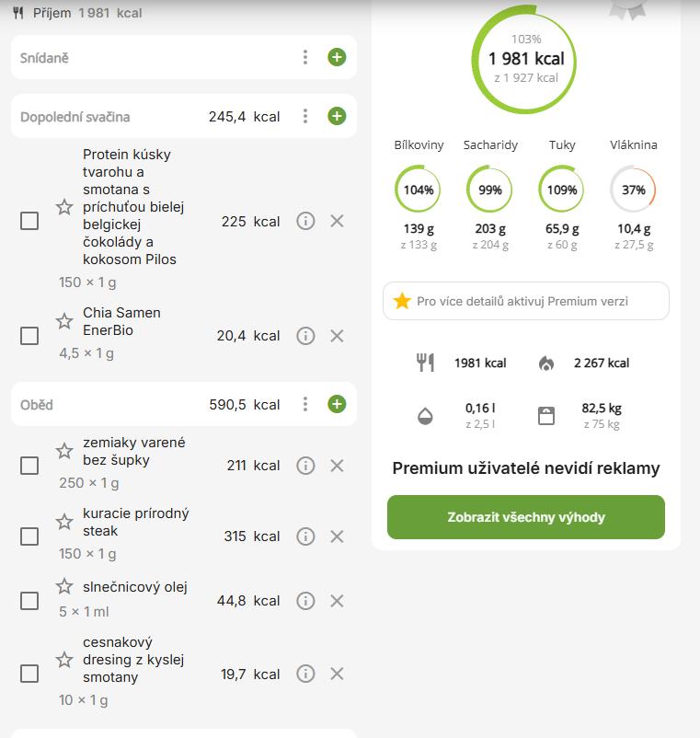Click the body weight scale icon

[x=546, y=415]
